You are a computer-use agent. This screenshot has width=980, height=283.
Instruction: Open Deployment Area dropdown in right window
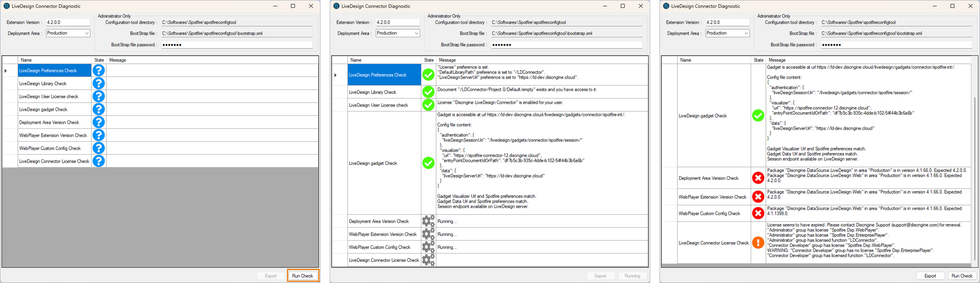tap(728, 33)
